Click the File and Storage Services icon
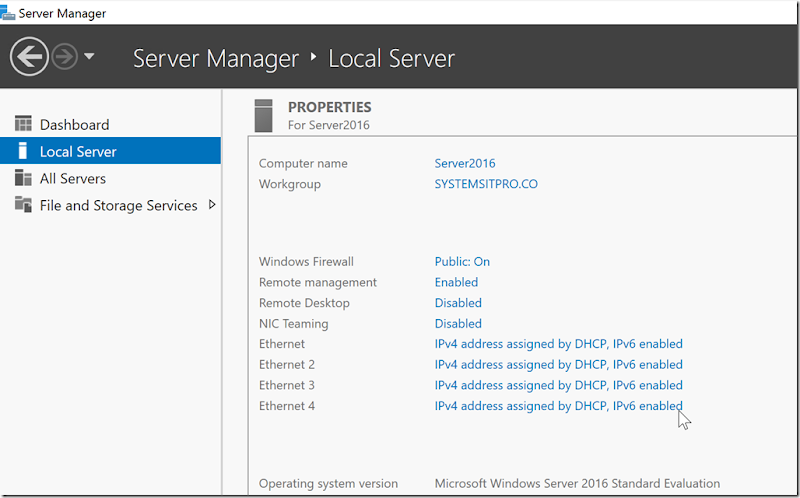The image size is (800, 498). [23, 205]
